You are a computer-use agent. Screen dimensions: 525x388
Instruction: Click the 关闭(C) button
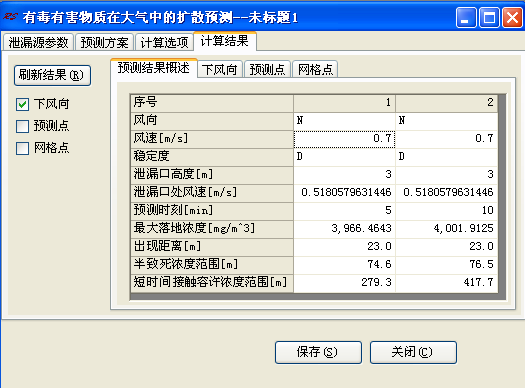[413, 352]
